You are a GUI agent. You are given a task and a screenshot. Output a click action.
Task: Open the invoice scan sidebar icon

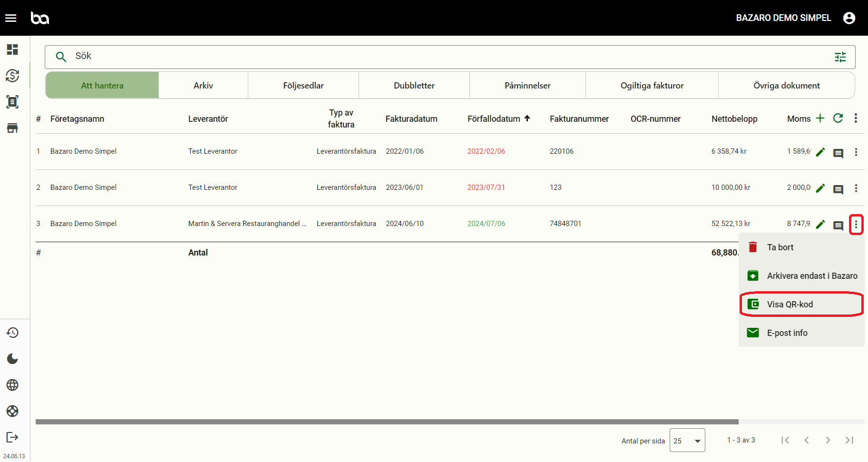coord(12,102)
